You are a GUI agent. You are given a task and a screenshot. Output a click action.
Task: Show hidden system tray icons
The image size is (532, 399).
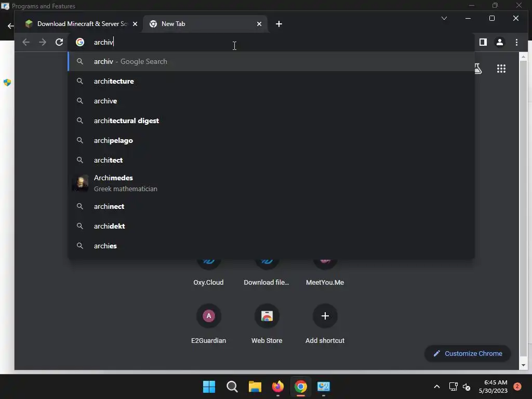point(436,387)
